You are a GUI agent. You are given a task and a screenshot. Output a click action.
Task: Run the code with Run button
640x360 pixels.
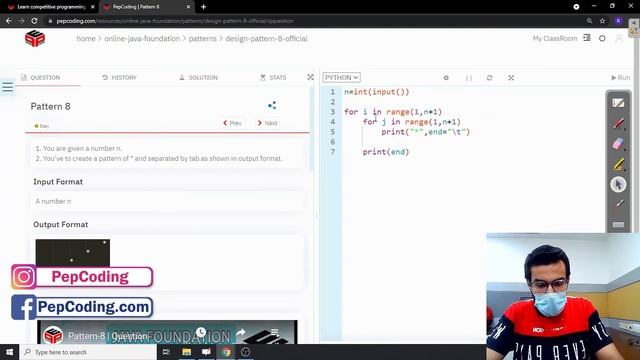tap(620, 78)
